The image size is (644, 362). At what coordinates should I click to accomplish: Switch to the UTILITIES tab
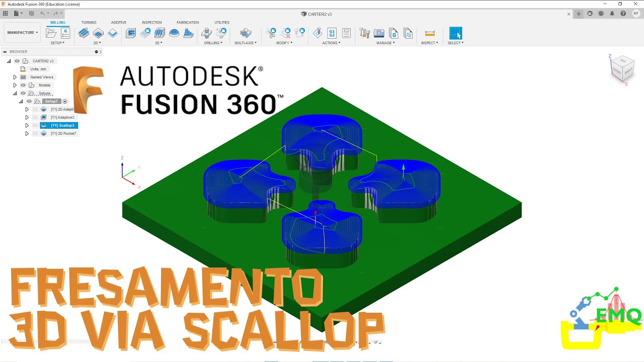(x=222, y=23)
